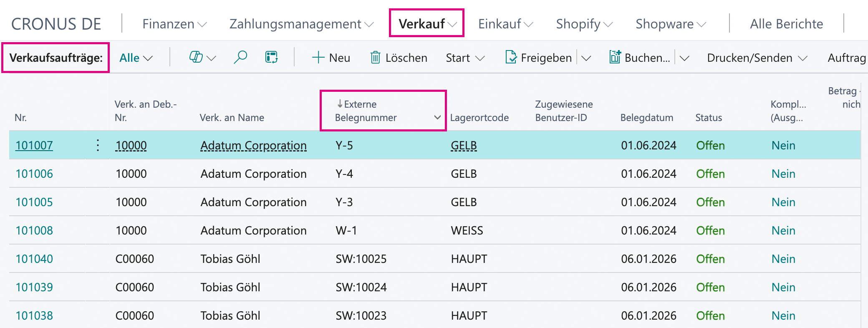This screenshot has width=868, height=328.
Task: Open the Alle Berichte link
Action: 786,24
